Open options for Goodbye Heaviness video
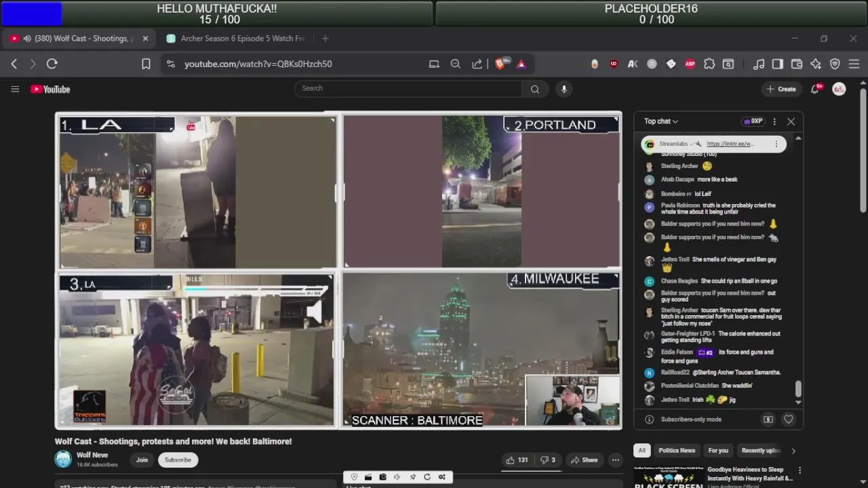 800,470
